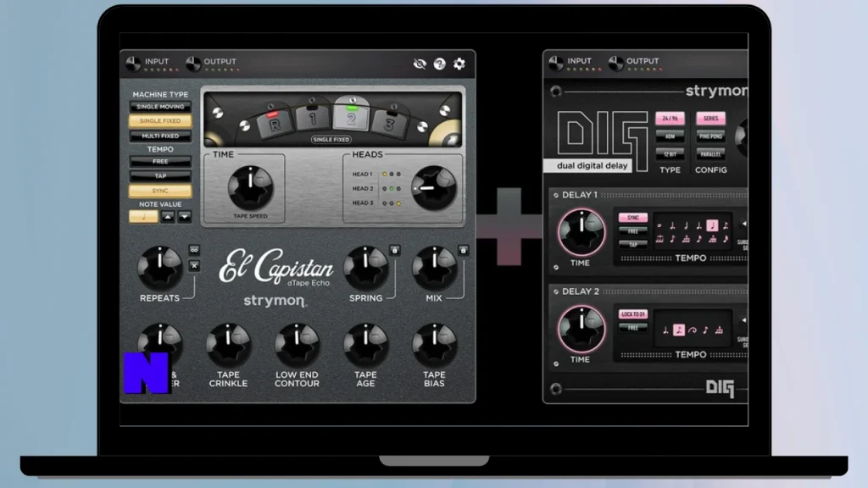The image size is (868, 488).
Task: Click the LOW END CONTOUR knob
Action: coord(297,346)
